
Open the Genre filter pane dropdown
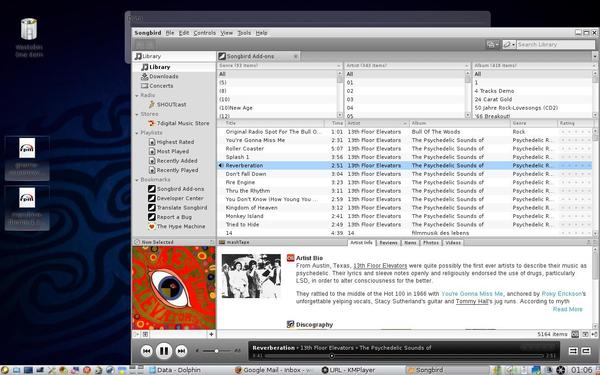pyautogui.click(x=339, y=66)
